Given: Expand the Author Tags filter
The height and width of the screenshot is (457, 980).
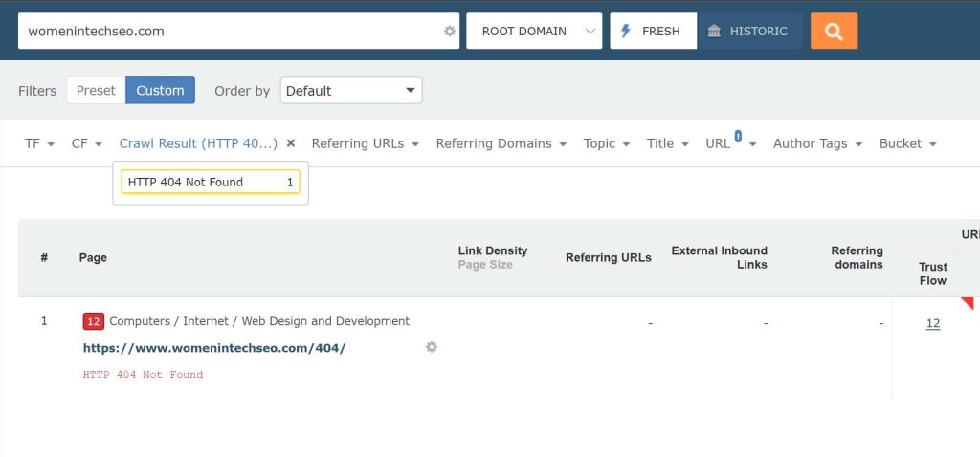Looking at the screenshot, I should [x=817, y=143].
